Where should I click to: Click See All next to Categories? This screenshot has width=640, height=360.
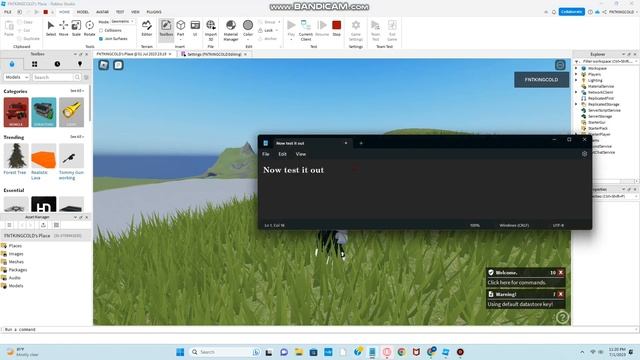click(x=77, y=91)
